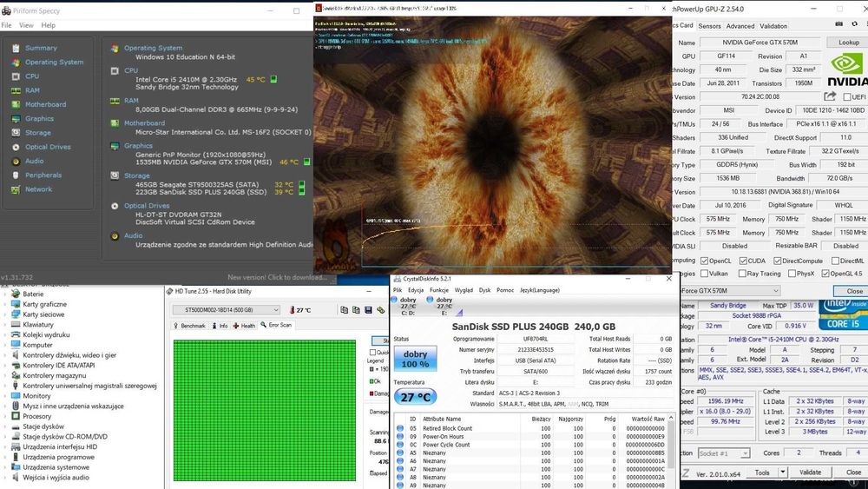868x489 pixels.
Task: Click the save icon in HD Tune toolbar
Action: click(x=368, y=310)
